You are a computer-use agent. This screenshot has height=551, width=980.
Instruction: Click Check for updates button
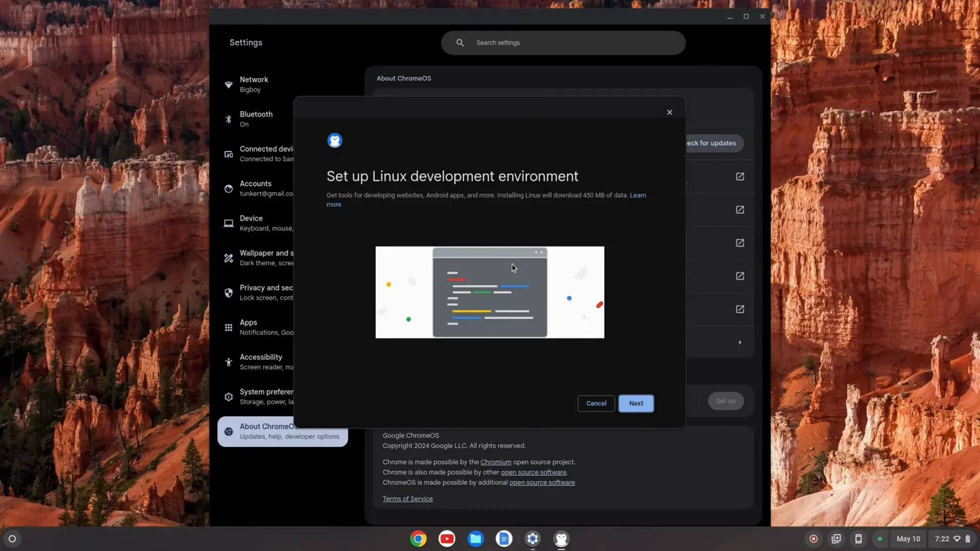tap(715, 143)
